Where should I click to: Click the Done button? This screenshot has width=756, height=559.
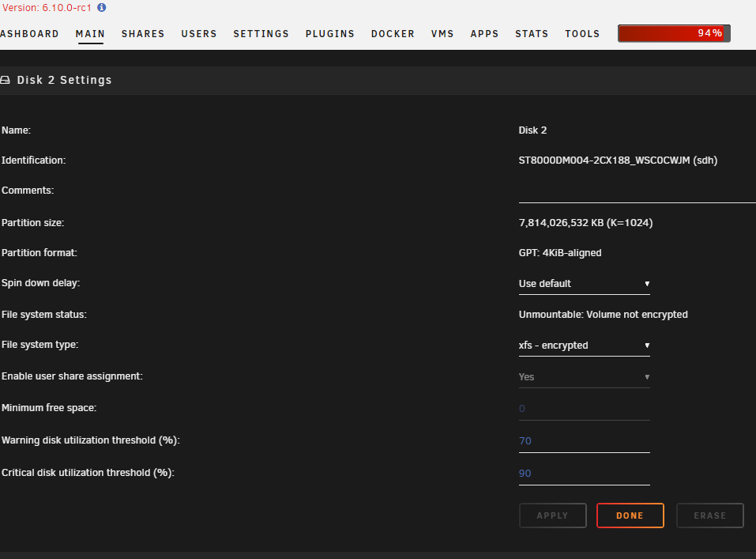coord(630,516)
